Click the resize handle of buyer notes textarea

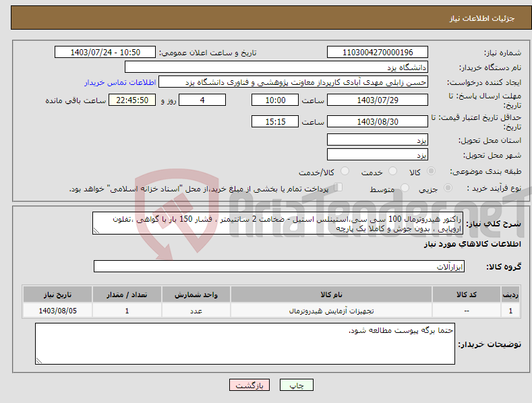(39, 361)
